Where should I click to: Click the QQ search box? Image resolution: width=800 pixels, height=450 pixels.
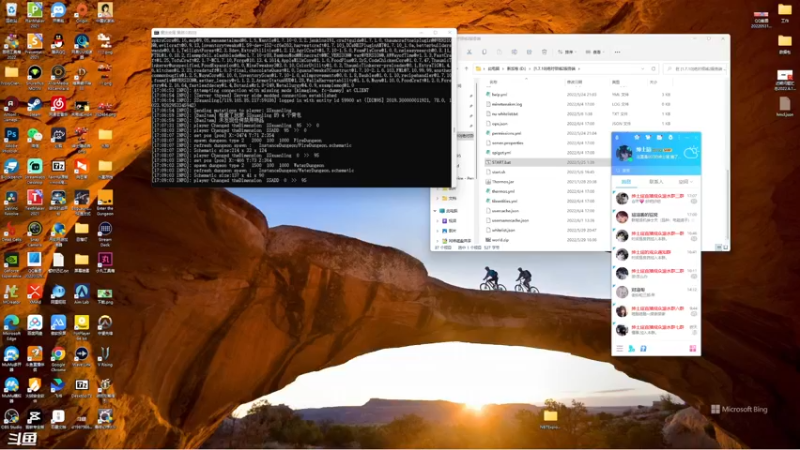[x=656, y=170]
